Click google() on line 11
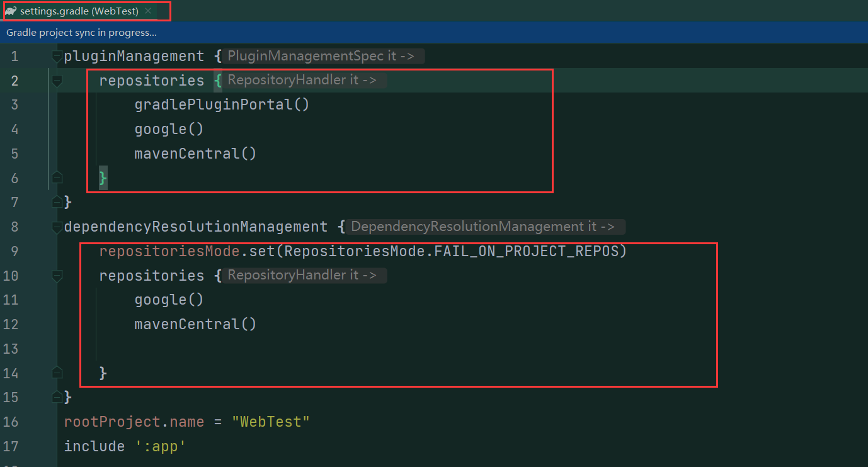Viewport: 868px width, 467px height. (x=169, y=300)
